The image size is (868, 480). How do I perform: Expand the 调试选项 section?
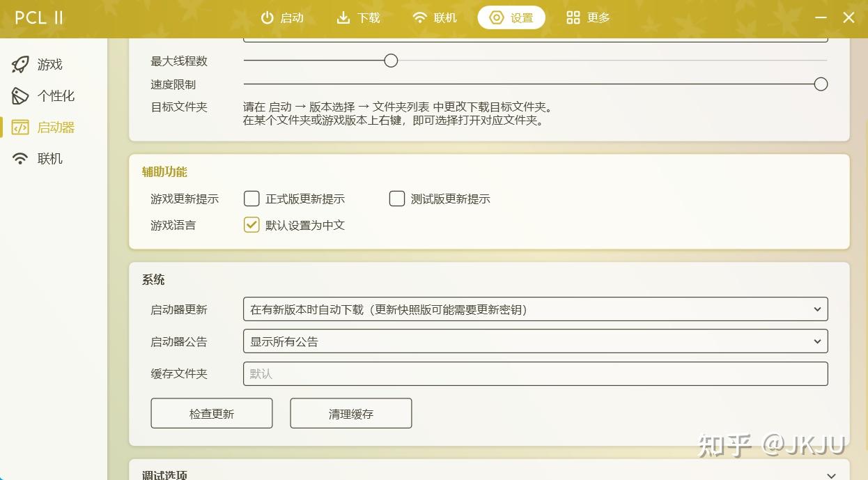(x=488, y=474)
